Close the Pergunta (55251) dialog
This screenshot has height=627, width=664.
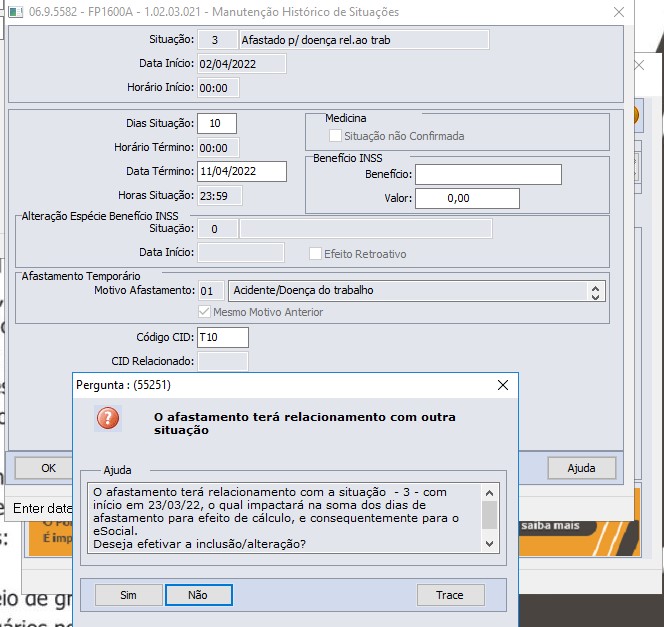click(x=503, y=385)
